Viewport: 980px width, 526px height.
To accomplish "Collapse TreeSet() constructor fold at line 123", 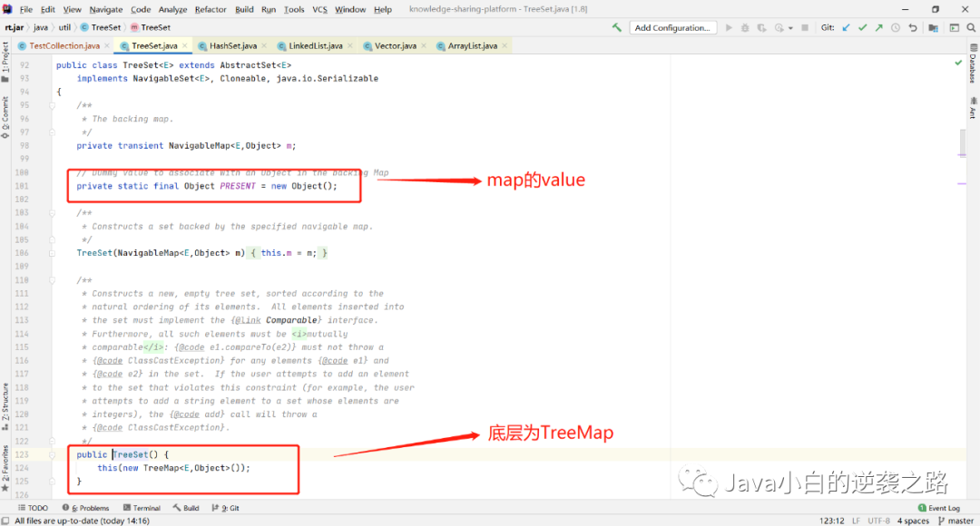I will 53,454.
